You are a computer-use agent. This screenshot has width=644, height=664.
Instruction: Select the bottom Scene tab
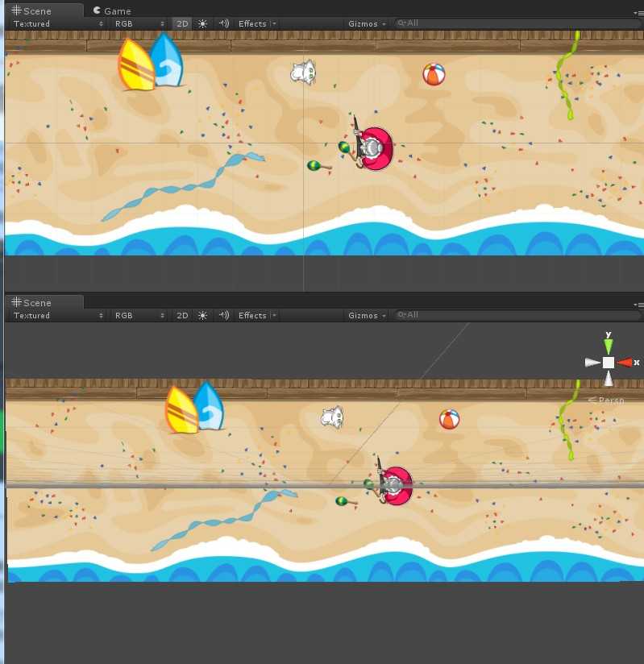click(44, 302)
